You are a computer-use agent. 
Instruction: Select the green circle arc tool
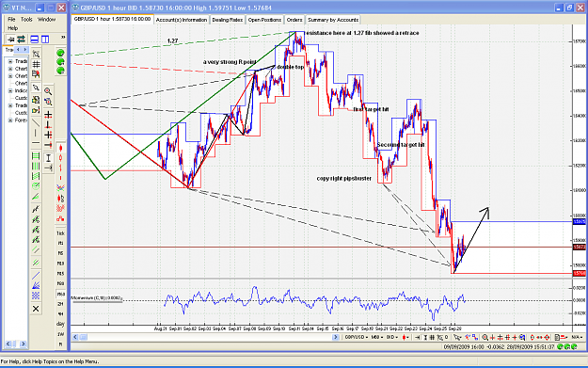[x=36, y=186]
